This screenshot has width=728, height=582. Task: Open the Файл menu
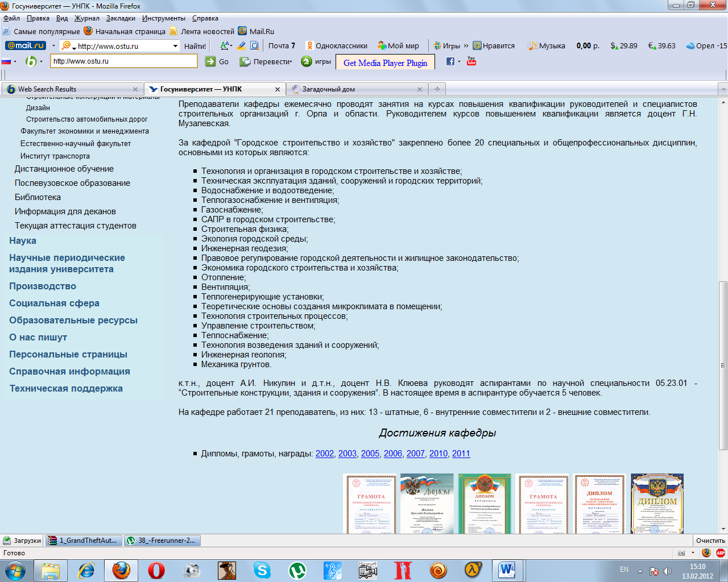point(11,18)
